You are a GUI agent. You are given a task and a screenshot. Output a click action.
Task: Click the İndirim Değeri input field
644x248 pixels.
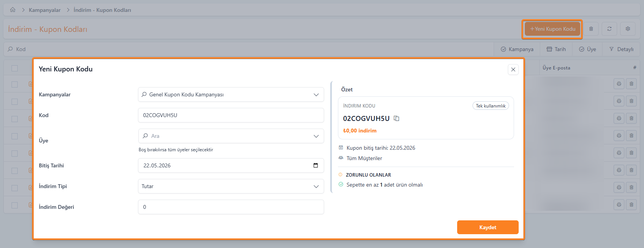(231, 207)
